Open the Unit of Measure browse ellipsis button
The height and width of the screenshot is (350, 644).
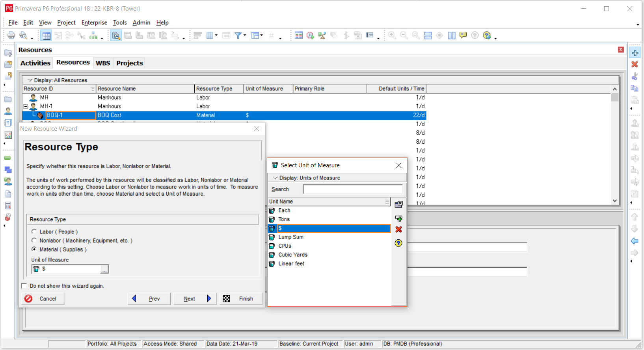pos(104,269)
